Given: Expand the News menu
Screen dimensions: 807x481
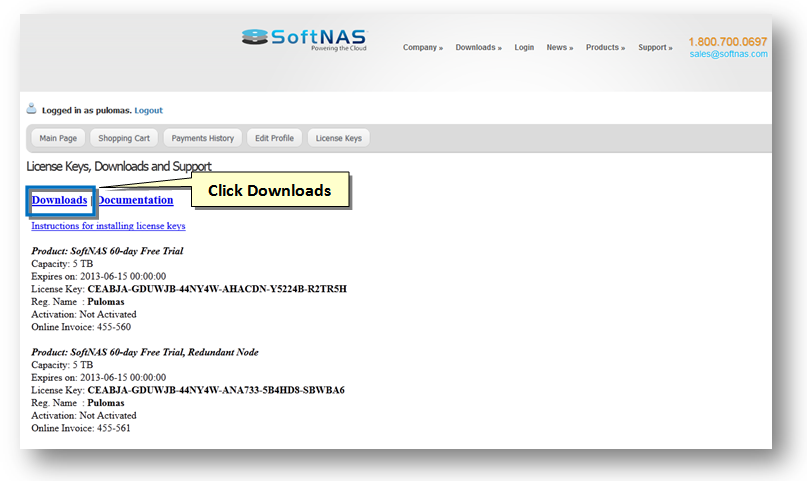Looking at the screenshot, I should (559, 47).
